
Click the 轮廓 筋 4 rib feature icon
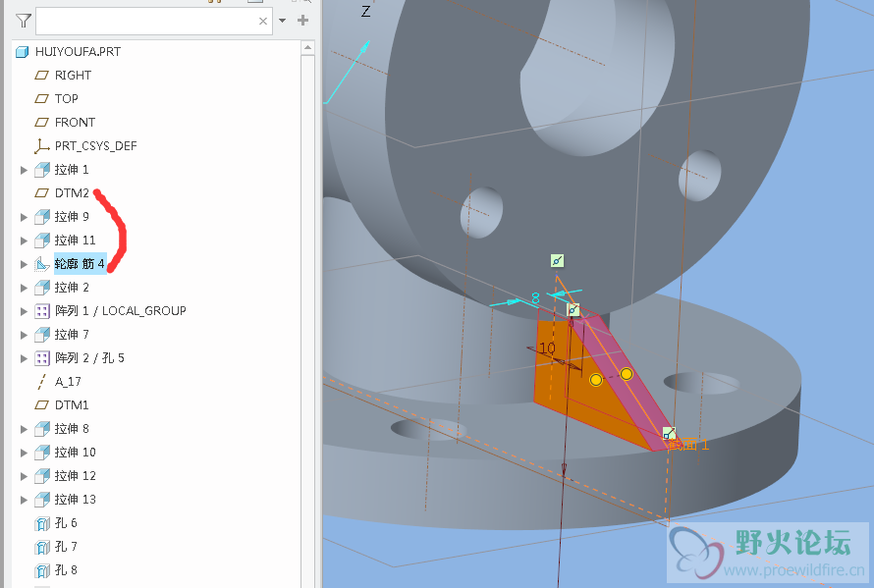coord(41,264)
